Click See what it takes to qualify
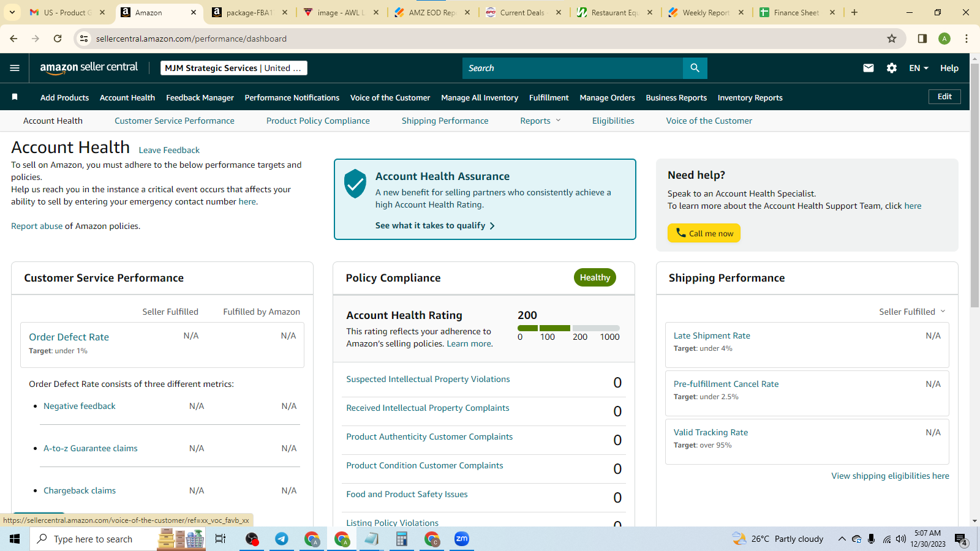 [x=435, y=225]
